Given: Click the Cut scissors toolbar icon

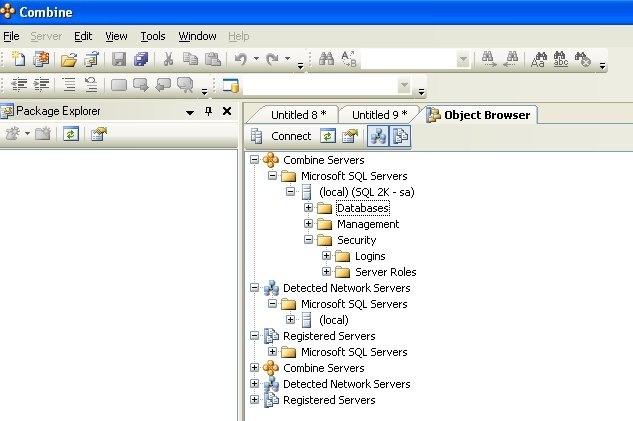Looking at the screenshot, I should (169, 60).
